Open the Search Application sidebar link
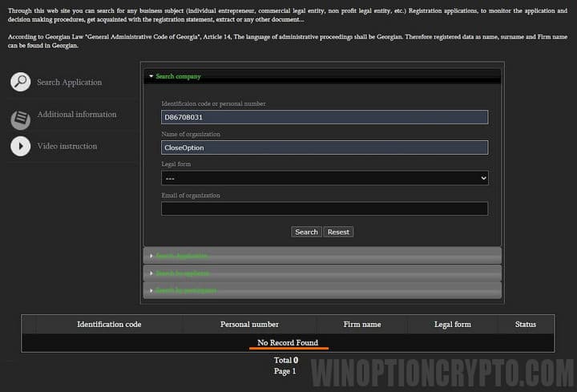 pos(69,82)
